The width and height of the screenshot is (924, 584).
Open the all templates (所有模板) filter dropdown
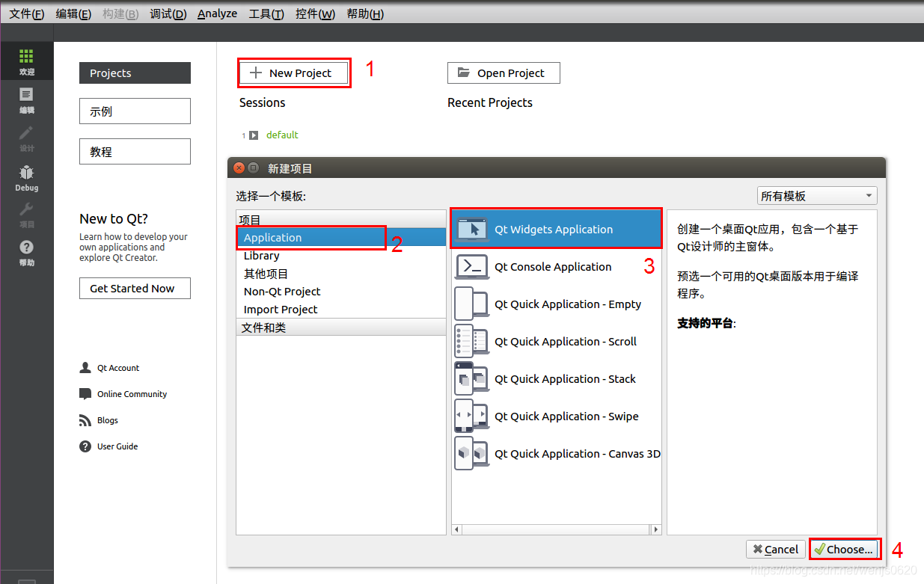[x=817, y=196]
